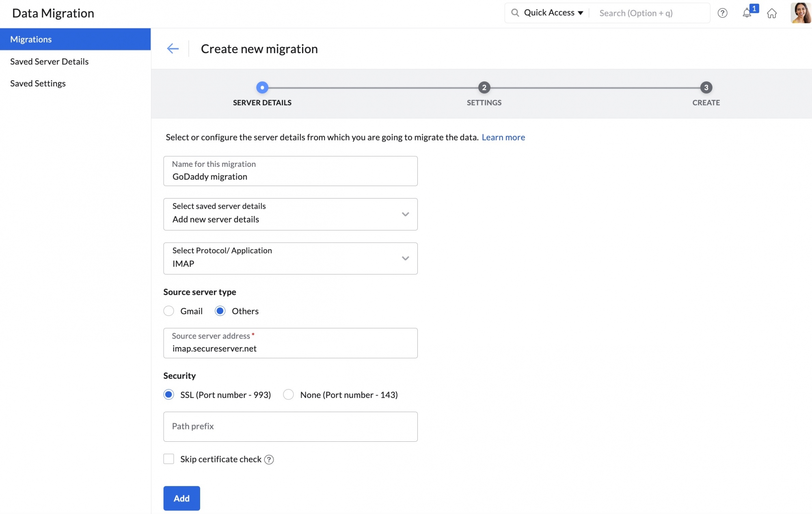
Task: Click the back arrow beside Create new migration
Action: pyautogui.click(x=173, y=48)
